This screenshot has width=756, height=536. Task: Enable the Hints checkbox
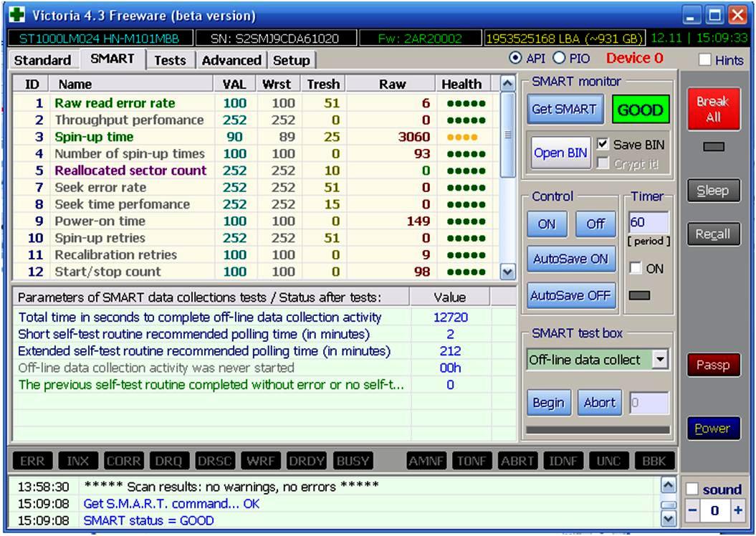pyautogui.click(x=705, y=59)
